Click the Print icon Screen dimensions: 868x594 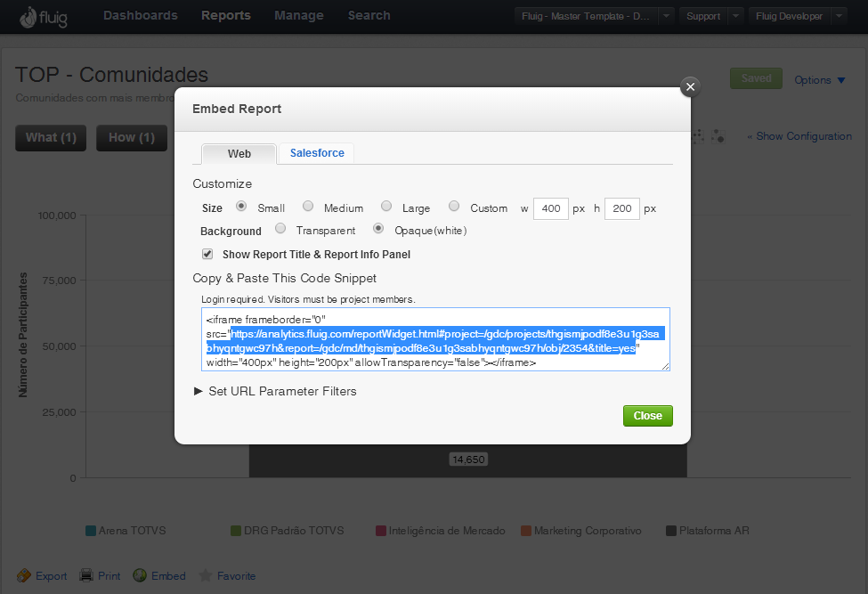tap(85, 575)
